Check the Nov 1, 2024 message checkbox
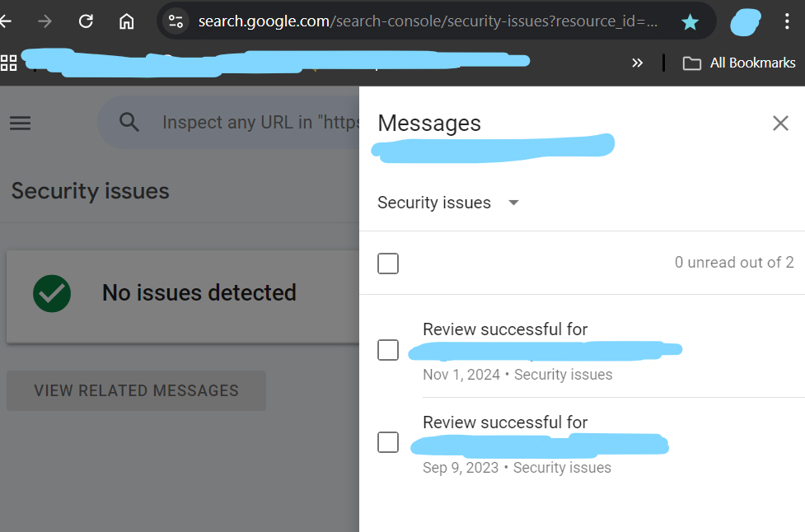This screenshot has height=532, width=805. coord(388,350)
